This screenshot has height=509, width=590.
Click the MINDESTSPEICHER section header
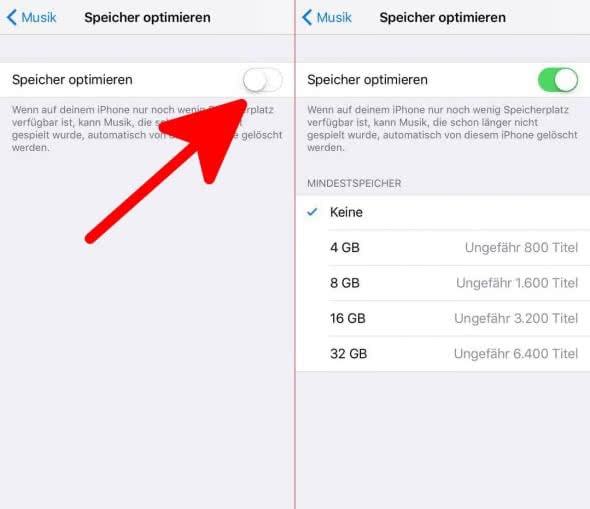(x=354, y=183)
